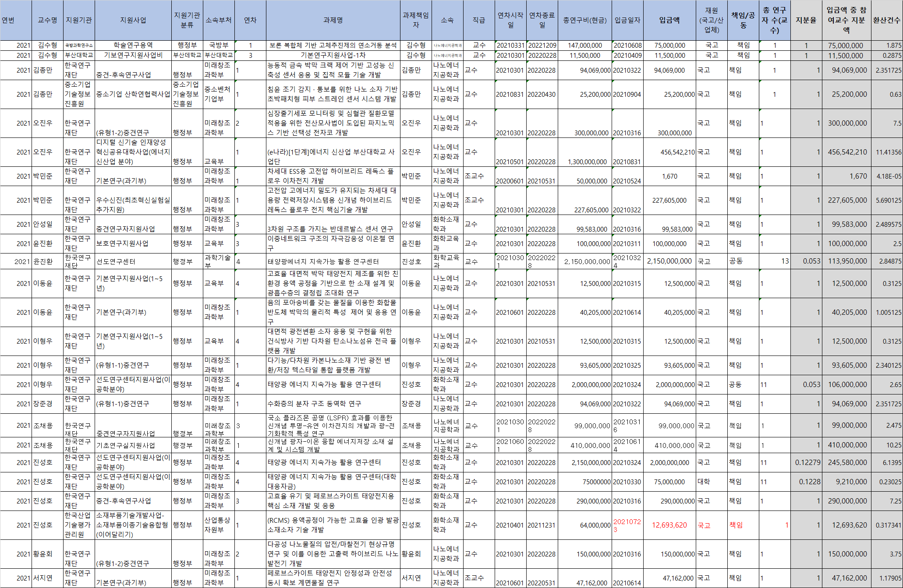Click the 1,670 cell in 입금액 column
The width and height of the screenshot is (903, 588).
pyautogui.click(x=669, y=176)
